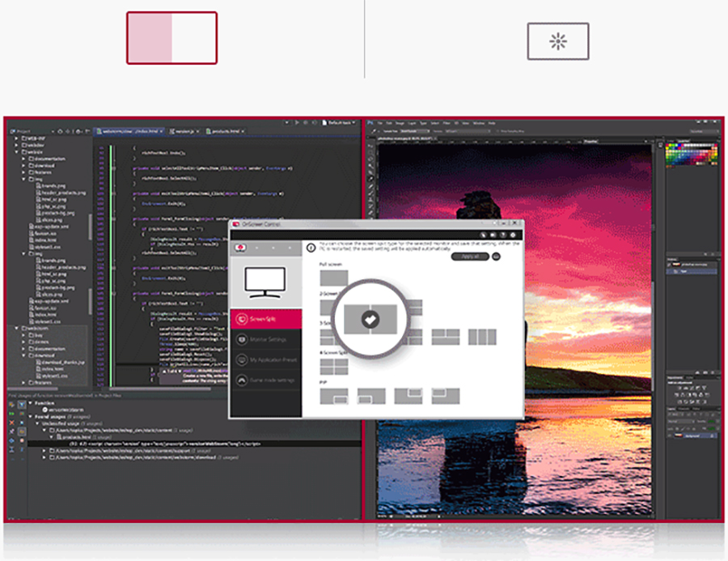Open Sample Size dropdown in Photoshop options
The height and width of the screenshot is (561, 728).
(416, 131)
